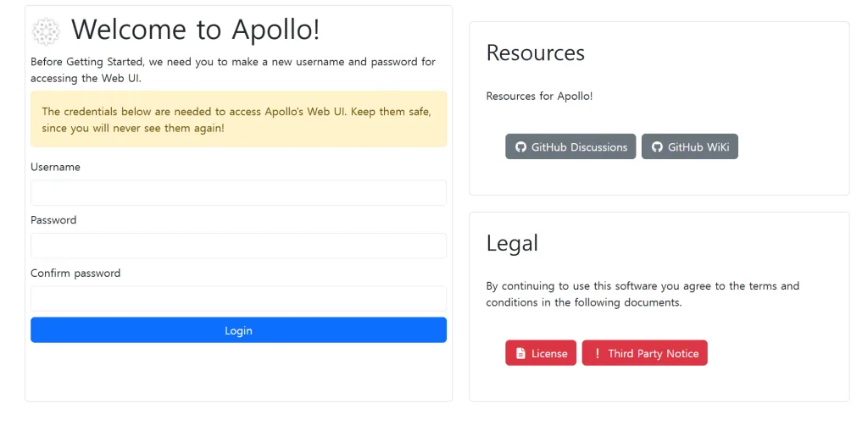Click the GitHub icon beside WiKi
The image size is (868, 431).
point(657,147)
